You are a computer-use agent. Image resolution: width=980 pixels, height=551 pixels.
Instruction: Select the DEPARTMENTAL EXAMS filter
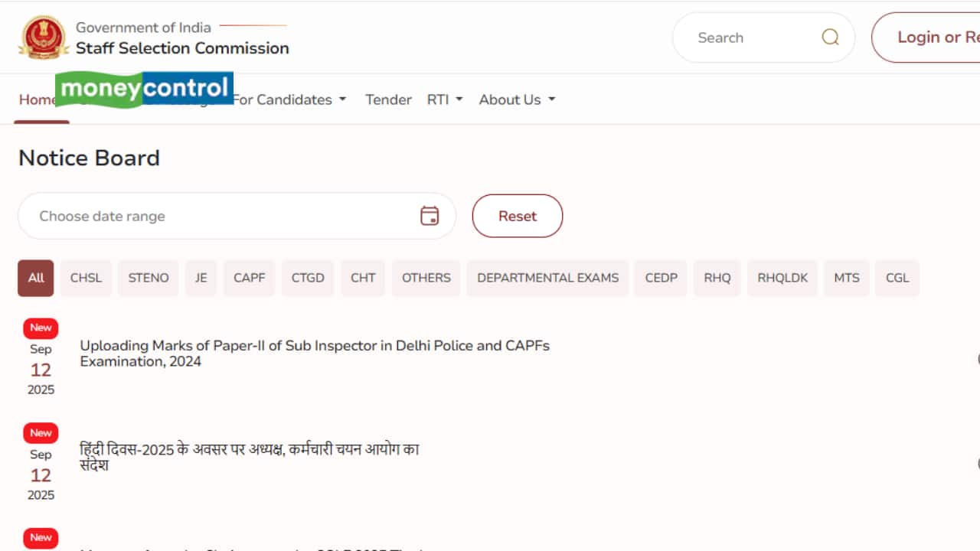547,278
